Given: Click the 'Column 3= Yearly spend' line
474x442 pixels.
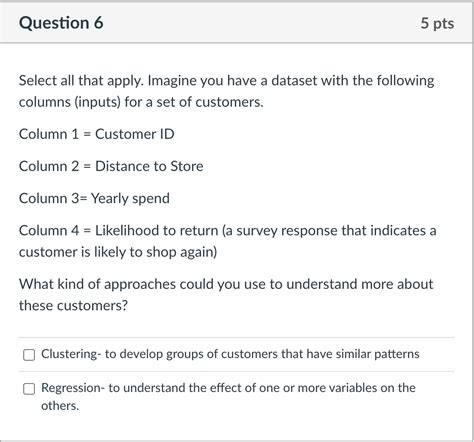Looking at the screenshot, I should tap(94, 199).
